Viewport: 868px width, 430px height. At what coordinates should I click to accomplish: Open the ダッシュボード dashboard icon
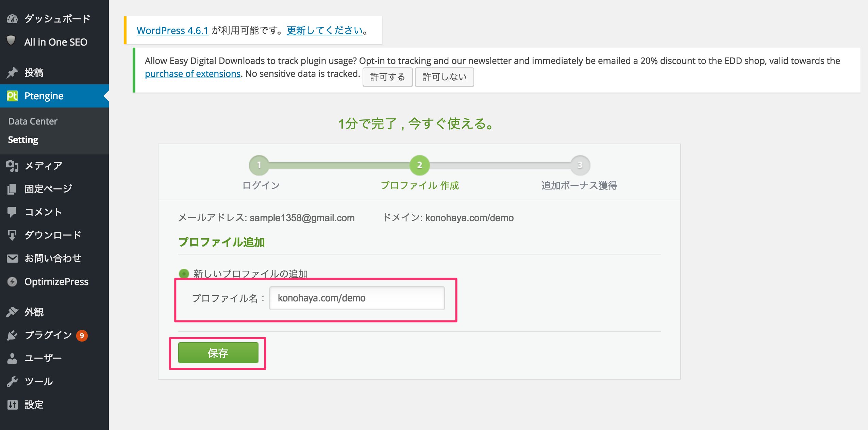[12, 19]
